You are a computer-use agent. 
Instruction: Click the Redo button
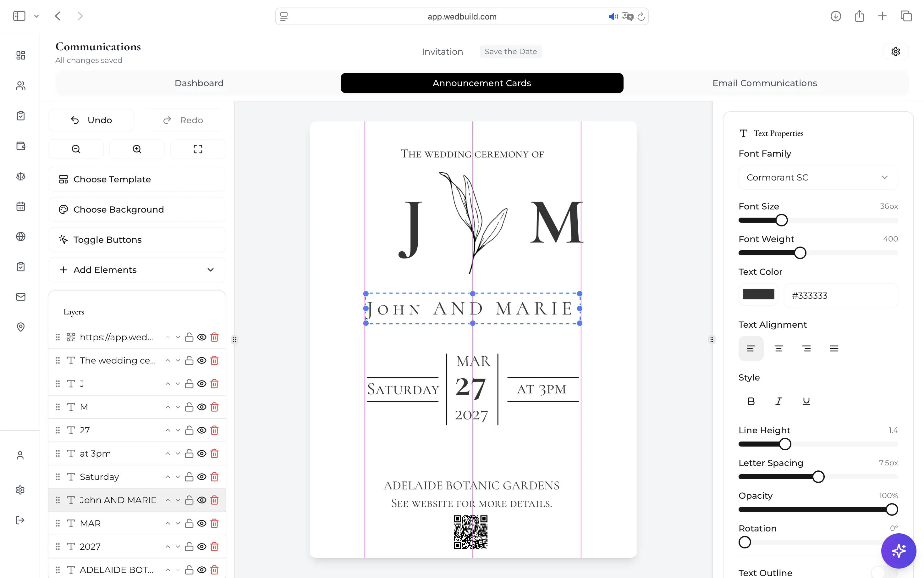[183, 120]
